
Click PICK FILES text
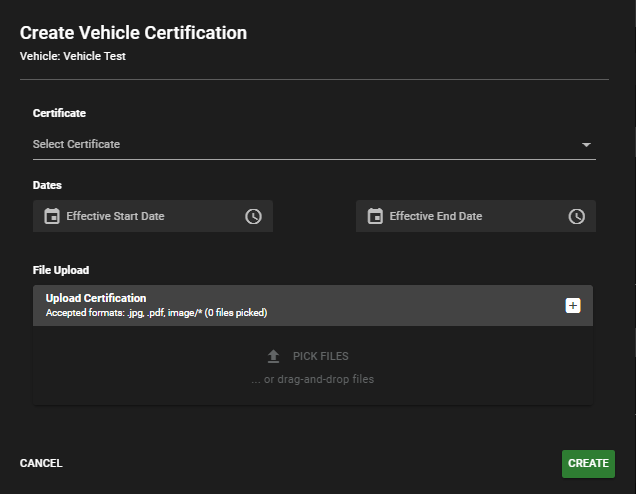coord(320,357)
